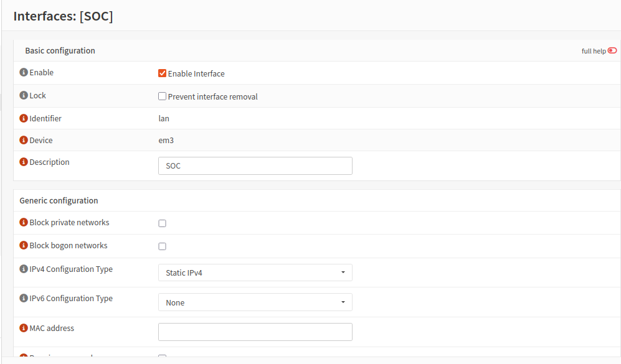
Task: Click the info icon for IPv6 Configuration Type
Action: (24, 299)
